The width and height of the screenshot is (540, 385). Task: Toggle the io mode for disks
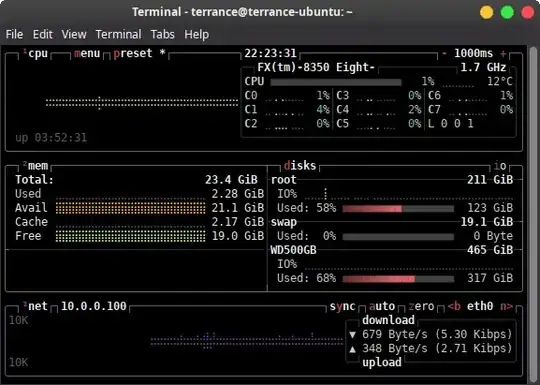[x=500, y=166]
